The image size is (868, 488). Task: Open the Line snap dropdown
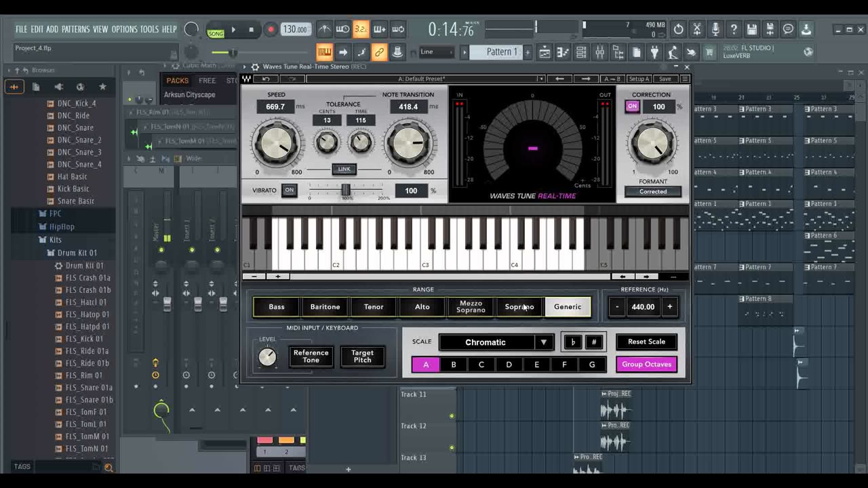coord(436,52)
